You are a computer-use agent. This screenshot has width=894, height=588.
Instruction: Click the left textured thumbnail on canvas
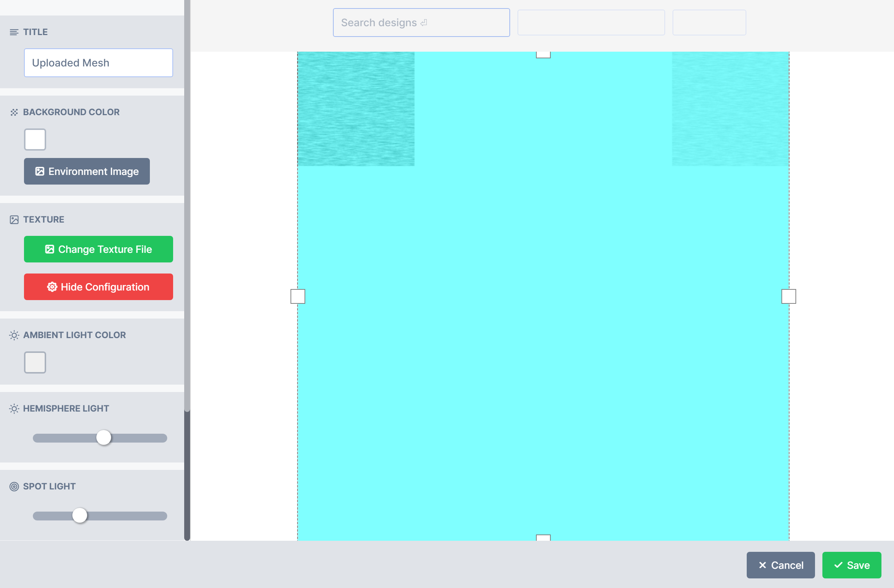point(356,109)
